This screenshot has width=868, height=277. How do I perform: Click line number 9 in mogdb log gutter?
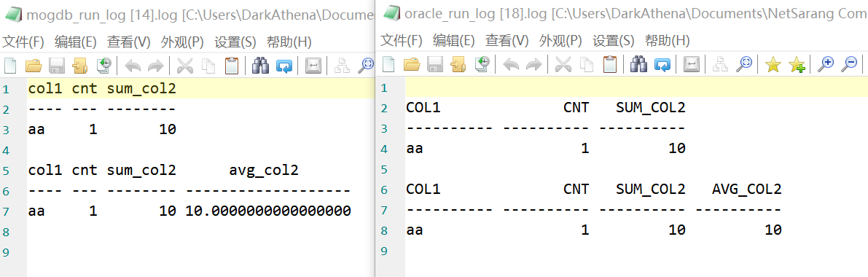[5, 253]
